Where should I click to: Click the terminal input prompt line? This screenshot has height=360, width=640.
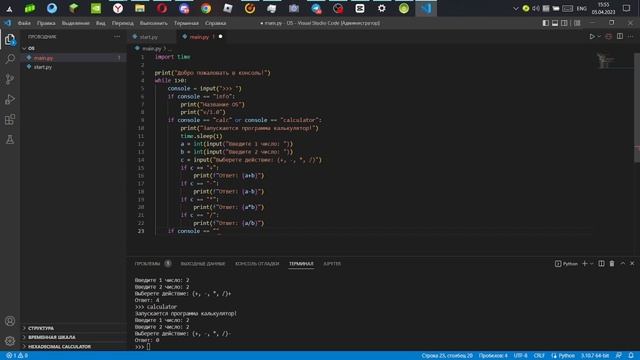click(x=142, y=347)
